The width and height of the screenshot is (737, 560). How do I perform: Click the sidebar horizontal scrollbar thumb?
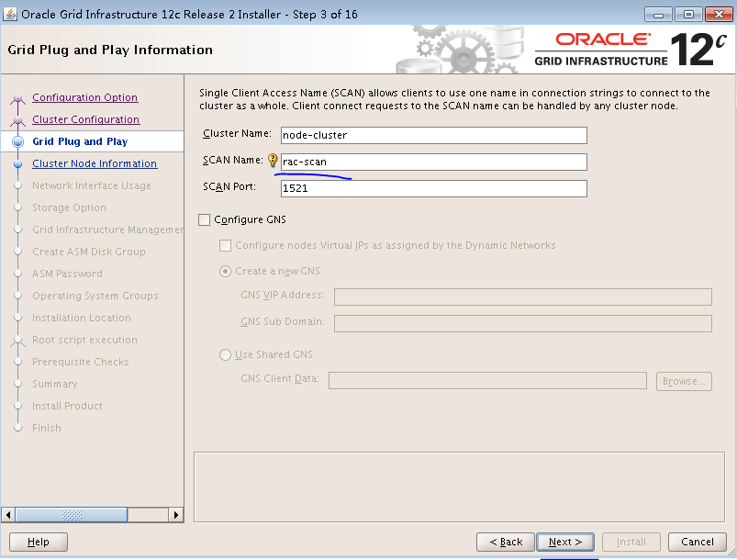[x=71, y=515]
